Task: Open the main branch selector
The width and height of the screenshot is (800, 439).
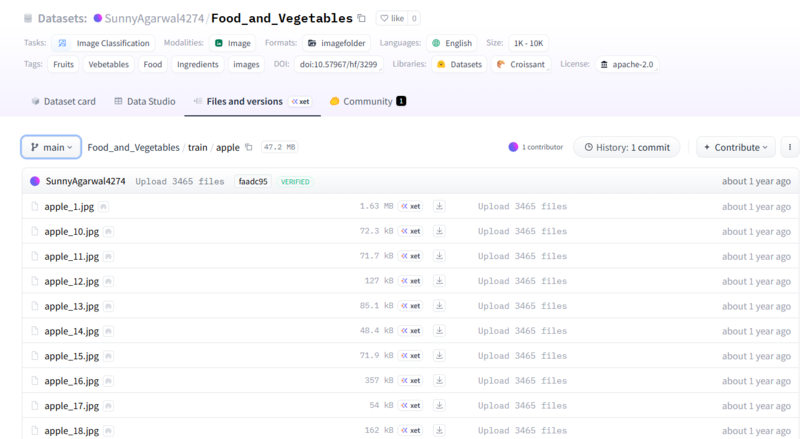Action: [51, 147]
